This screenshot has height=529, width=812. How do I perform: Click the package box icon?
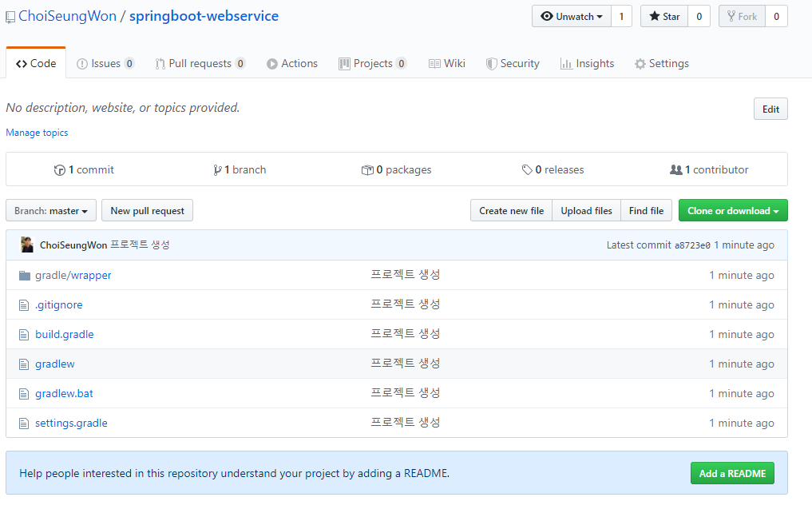pyautogui.click(x=367, y=170)
